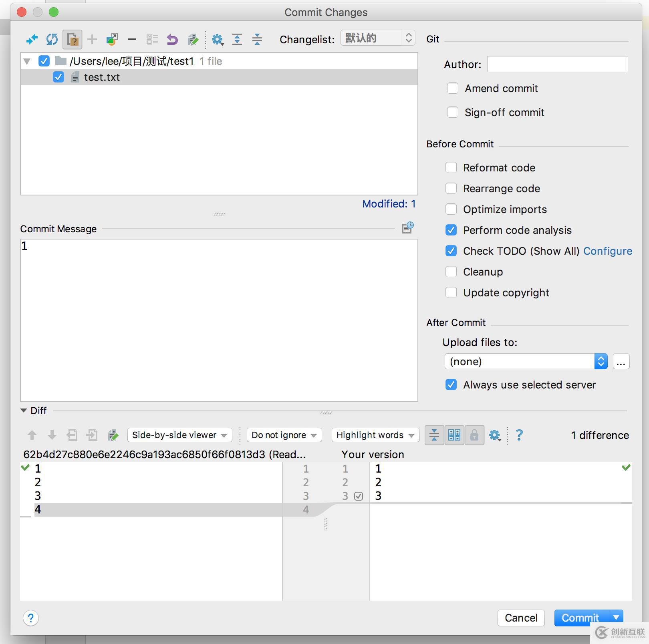Collapse the /Users/lee test1 folder node
The image size is (649, 644).
27,61
